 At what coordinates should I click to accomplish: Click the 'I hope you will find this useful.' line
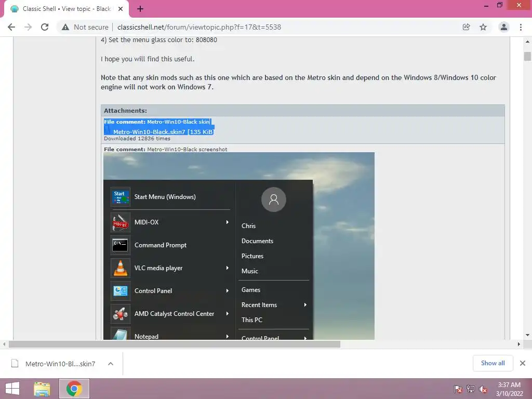click(148, 59)
